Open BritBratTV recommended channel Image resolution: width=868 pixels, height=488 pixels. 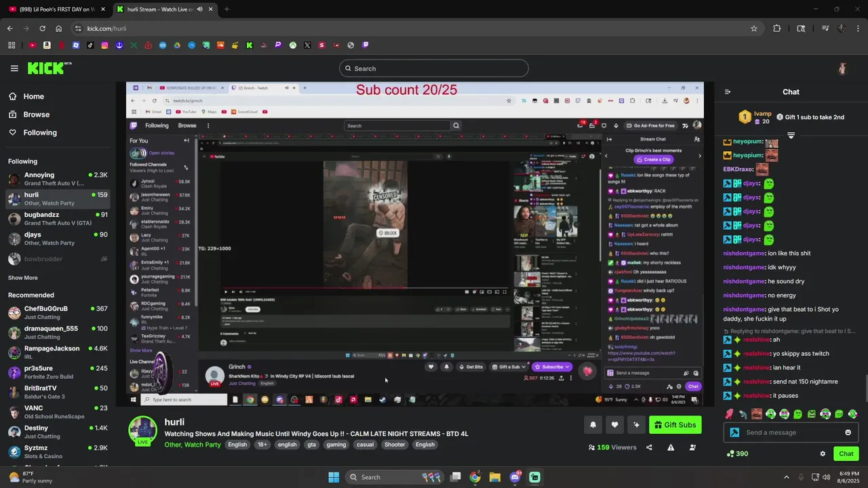[58, 392]
